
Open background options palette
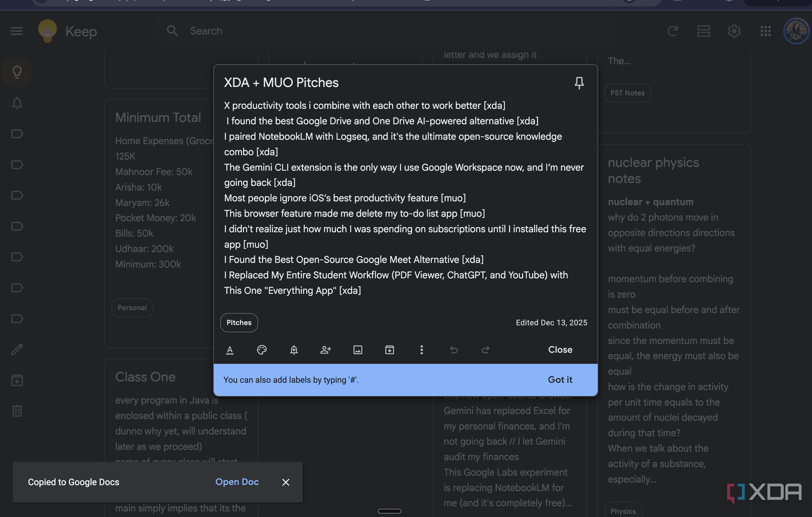tap(262, 350)
